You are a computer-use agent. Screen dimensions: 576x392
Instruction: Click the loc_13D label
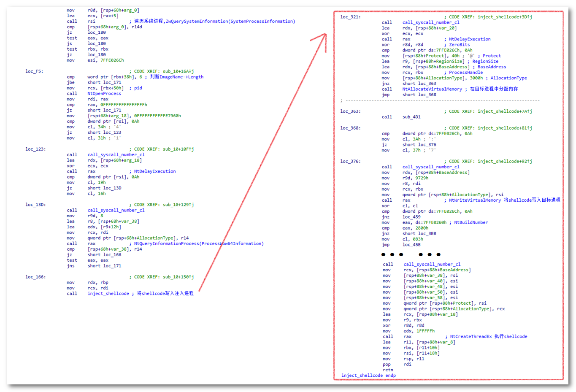click(x=35, y=205)
